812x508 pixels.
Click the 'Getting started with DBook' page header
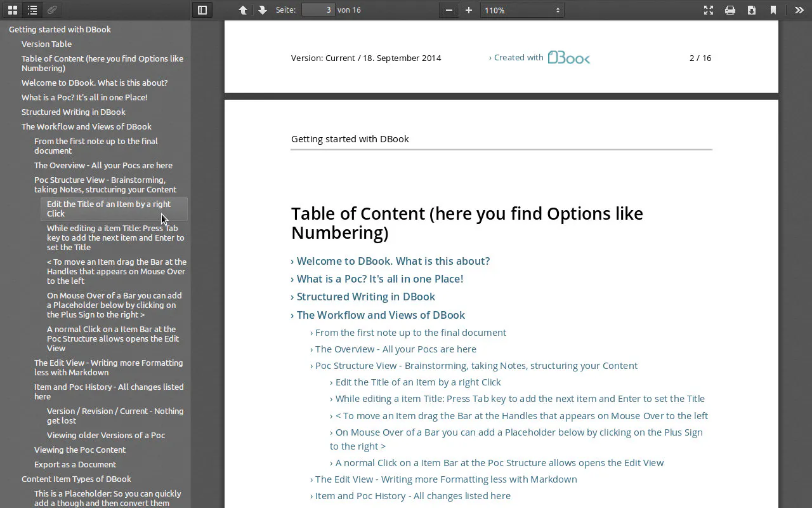point(350,138)
